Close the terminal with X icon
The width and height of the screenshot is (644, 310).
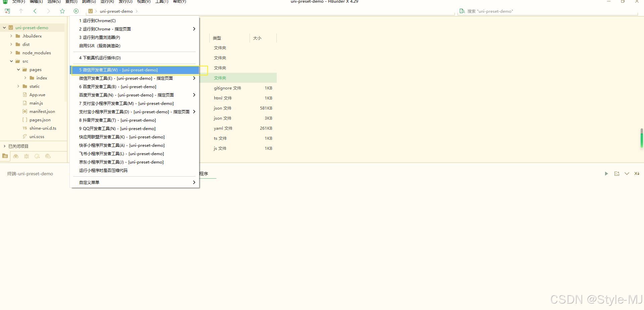[637, 174]
